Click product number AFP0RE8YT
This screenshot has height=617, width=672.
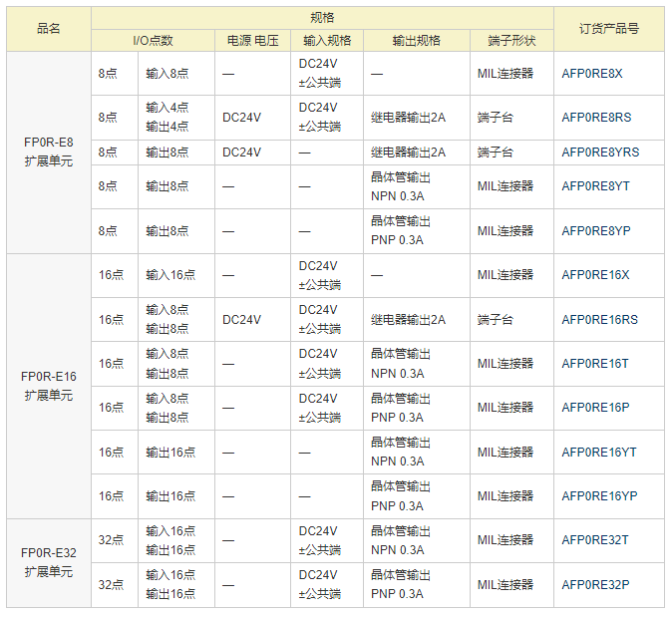point(595,186)
